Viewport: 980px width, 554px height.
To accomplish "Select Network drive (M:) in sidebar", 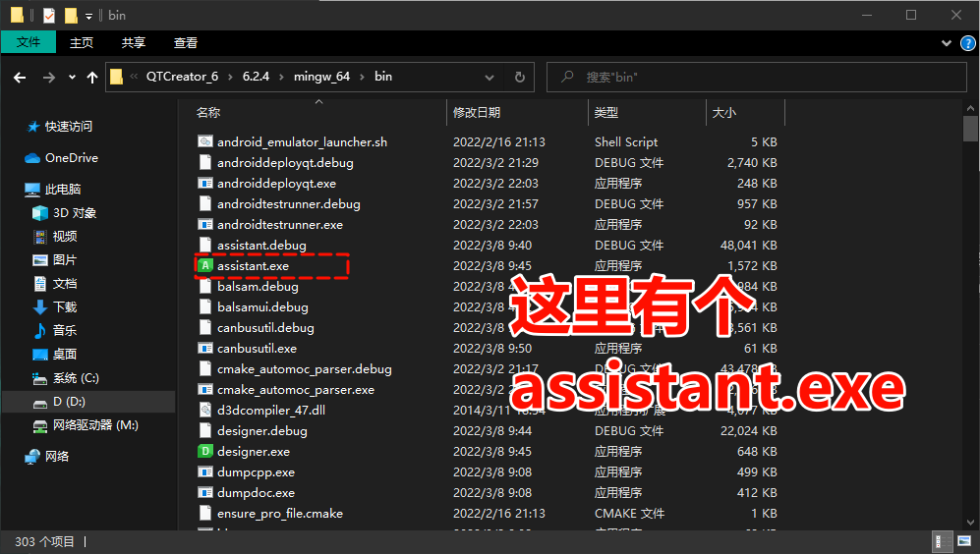I will tap(86, 425).
